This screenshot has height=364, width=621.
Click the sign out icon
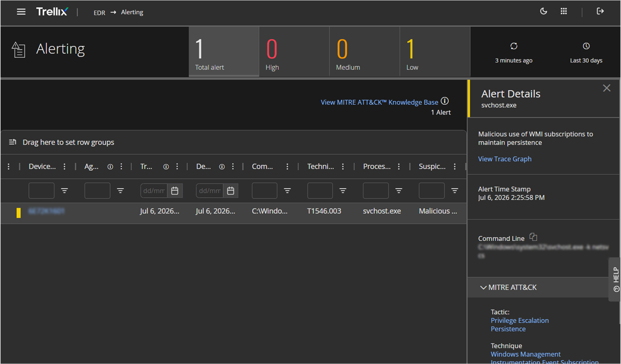click(600, 11)
